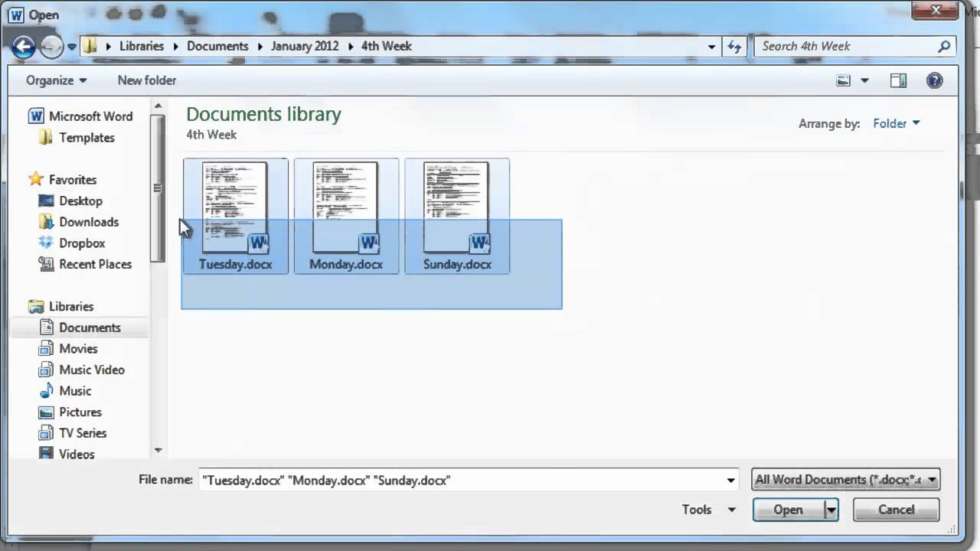Open the TV Series library
Screen dimensions: 980x551
coord(73,433)
